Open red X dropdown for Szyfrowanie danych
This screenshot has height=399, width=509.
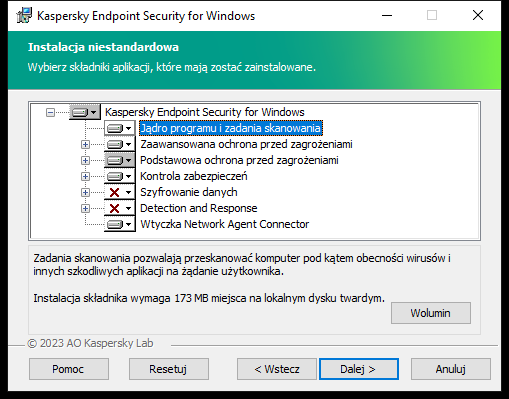pyautogui.click(x=120, y=192)
